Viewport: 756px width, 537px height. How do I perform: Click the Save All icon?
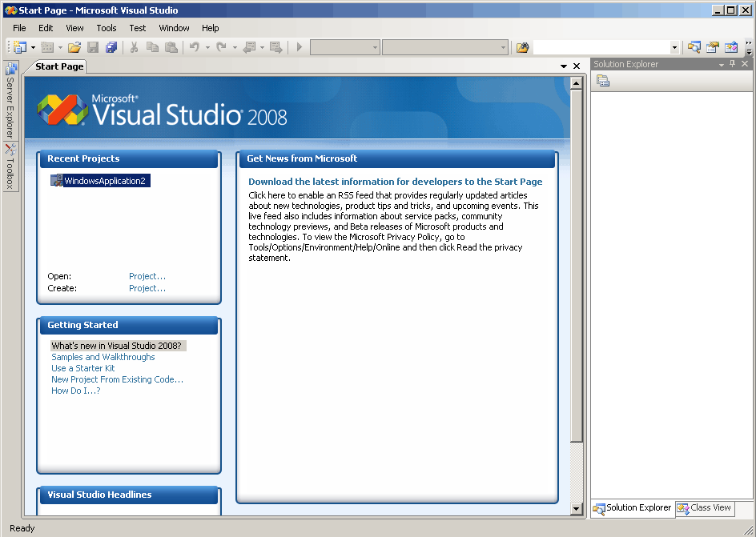pos(111,47)
